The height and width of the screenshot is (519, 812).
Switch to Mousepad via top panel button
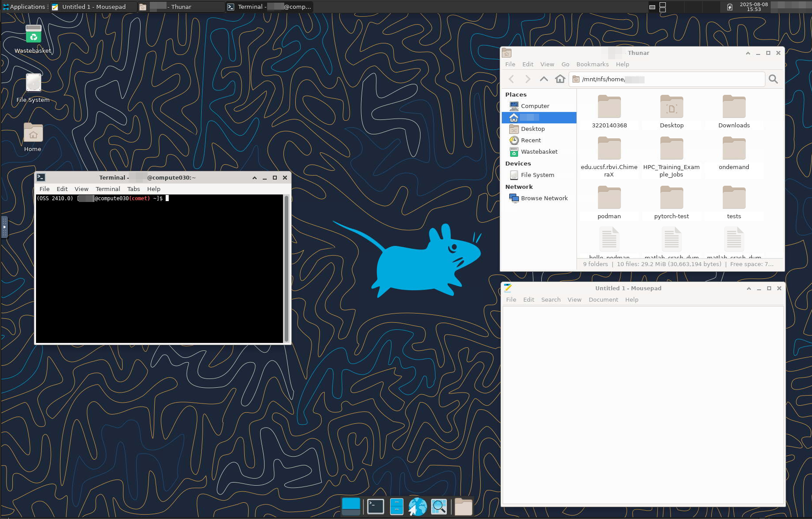[x=93, y=7]
